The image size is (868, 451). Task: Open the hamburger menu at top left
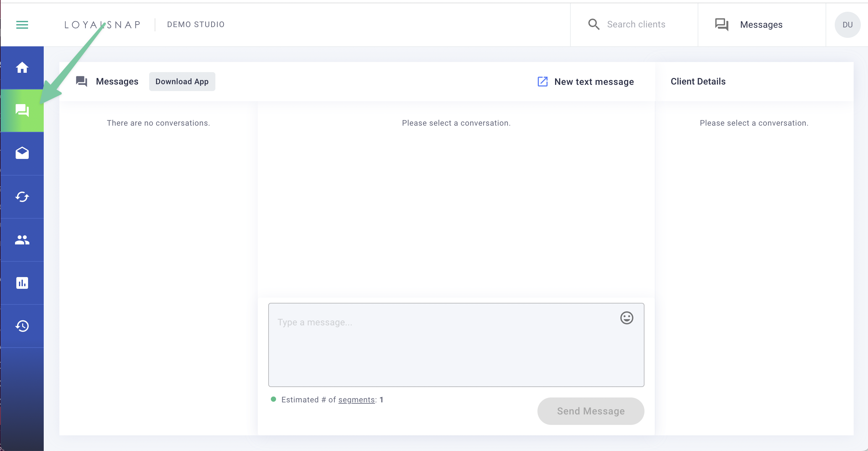(22, 24)
